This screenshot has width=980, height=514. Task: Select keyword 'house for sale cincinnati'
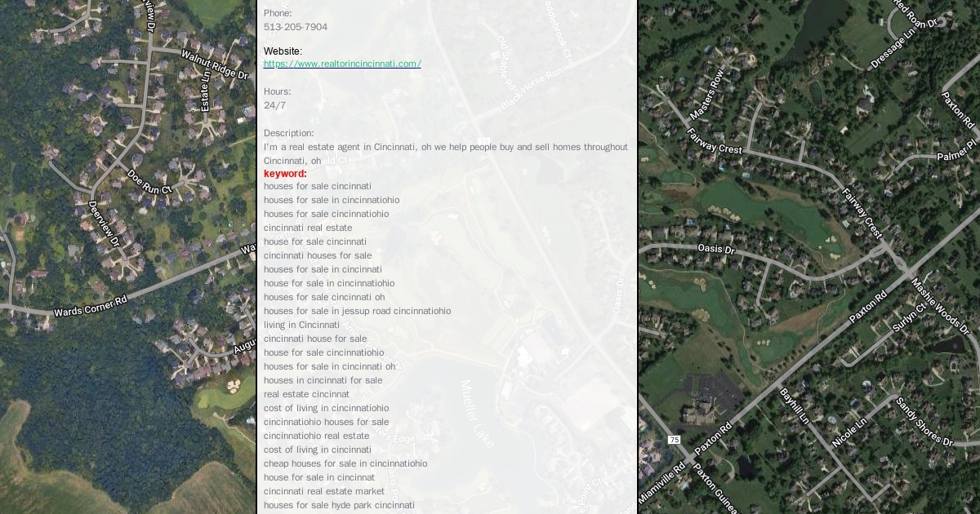315,241
